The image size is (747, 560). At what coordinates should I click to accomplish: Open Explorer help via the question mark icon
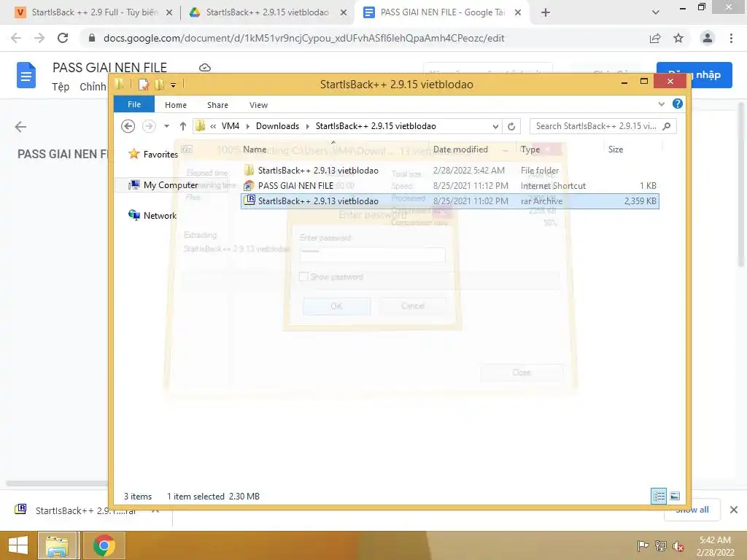point(677,104)
